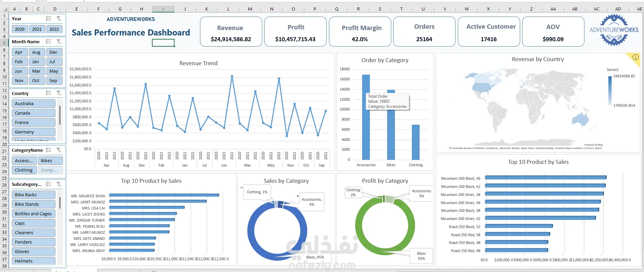Click the Accessories bar in chart
The width and height of the screenshot is (644, 272).
pos(366,117)
